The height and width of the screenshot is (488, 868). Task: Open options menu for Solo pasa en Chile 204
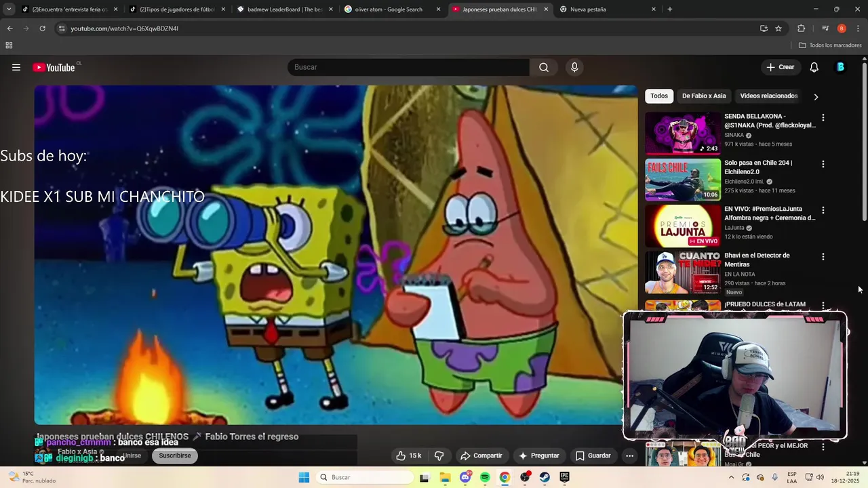click(823, 164)
